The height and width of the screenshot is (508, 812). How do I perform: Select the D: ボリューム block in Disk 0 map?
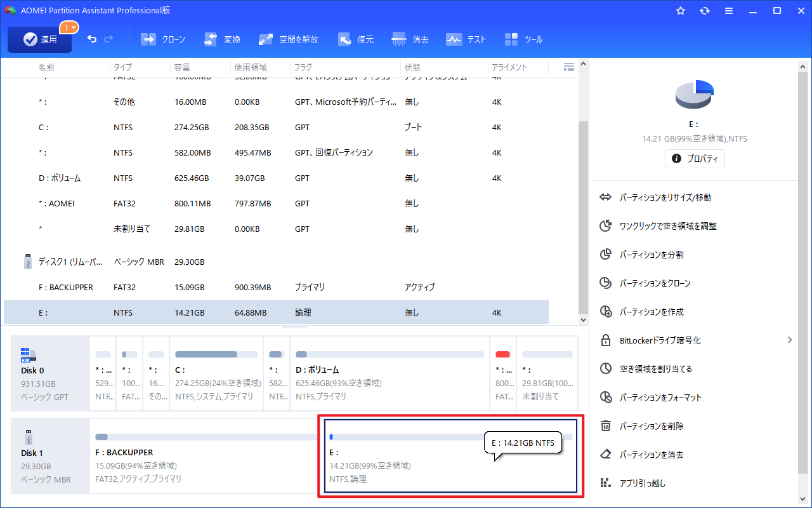tap(390, 373)
